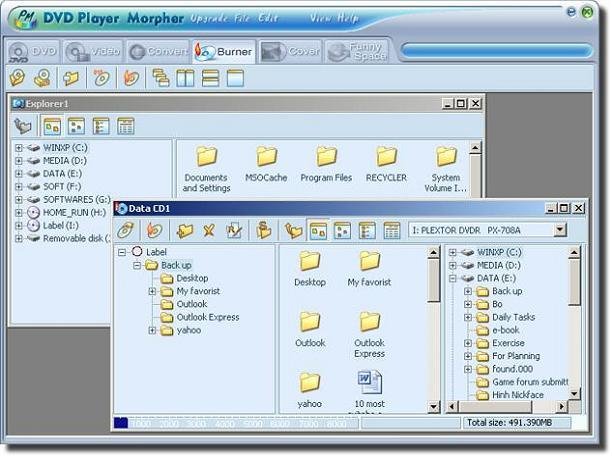
Task: Select For Planning in the right drive tree
Action: [x=516, y=356]
